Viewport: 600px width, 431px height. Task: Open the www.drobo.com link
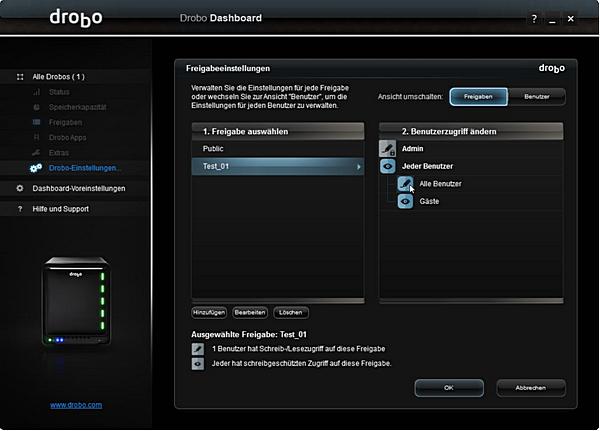(76, 405)
